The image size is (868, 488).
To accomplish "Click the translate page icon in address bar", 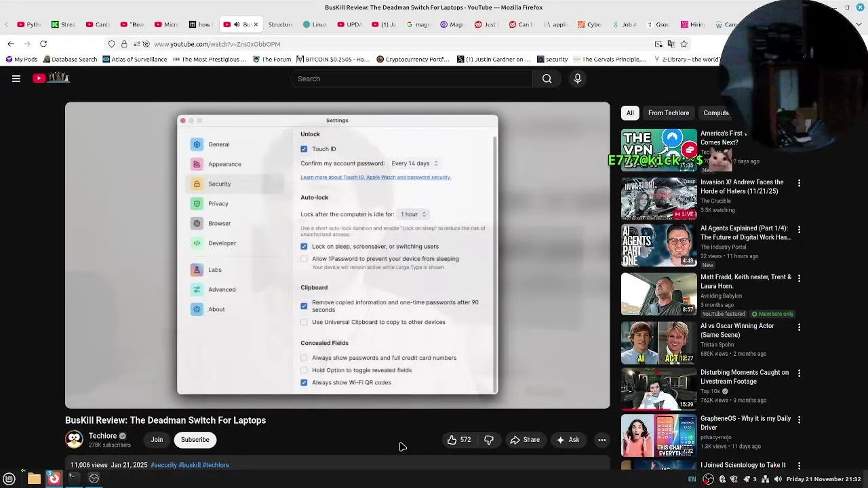I will (x=671, y=44).
